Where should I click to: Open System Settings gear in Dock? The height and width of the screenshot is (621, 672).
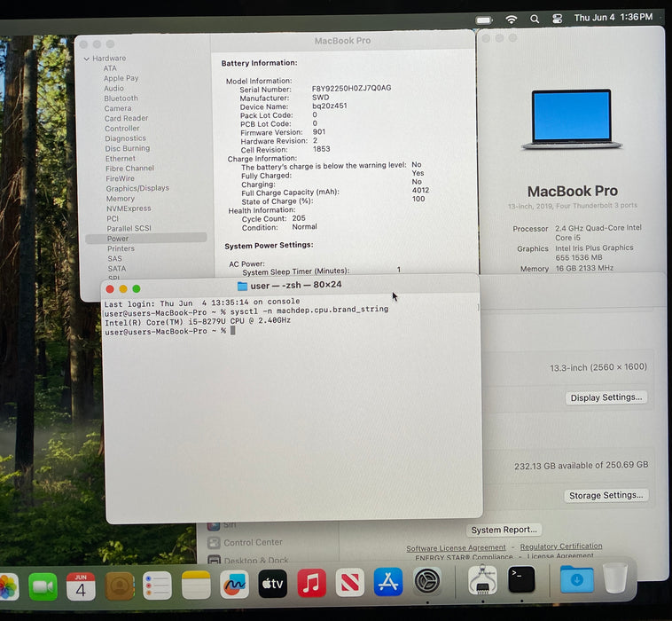tap(426, 581)
